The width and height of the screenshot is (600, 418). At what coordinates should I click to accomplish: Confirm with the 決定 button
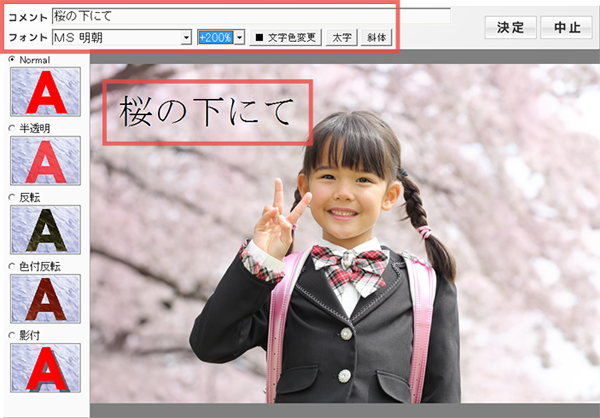pos(510,27)
